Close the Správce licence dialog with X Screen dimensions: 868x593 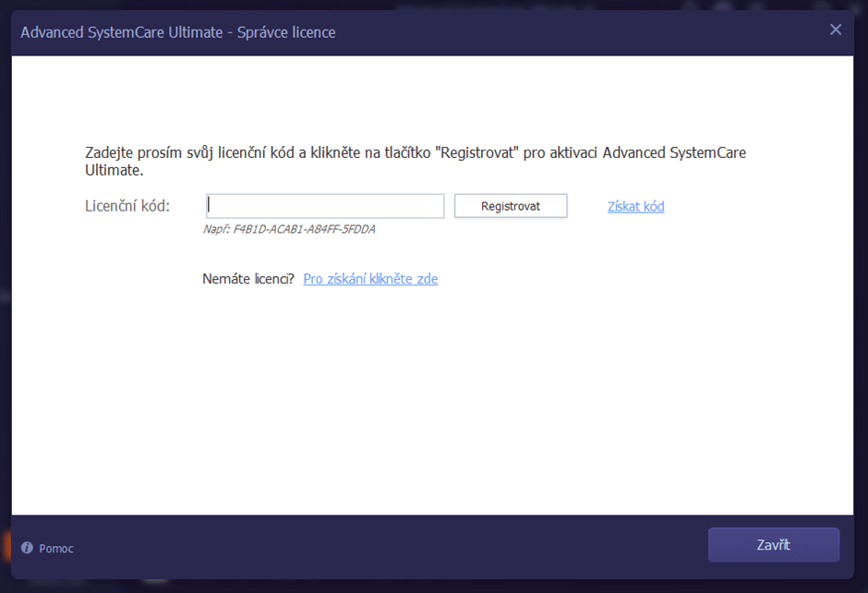click(836, 30)
